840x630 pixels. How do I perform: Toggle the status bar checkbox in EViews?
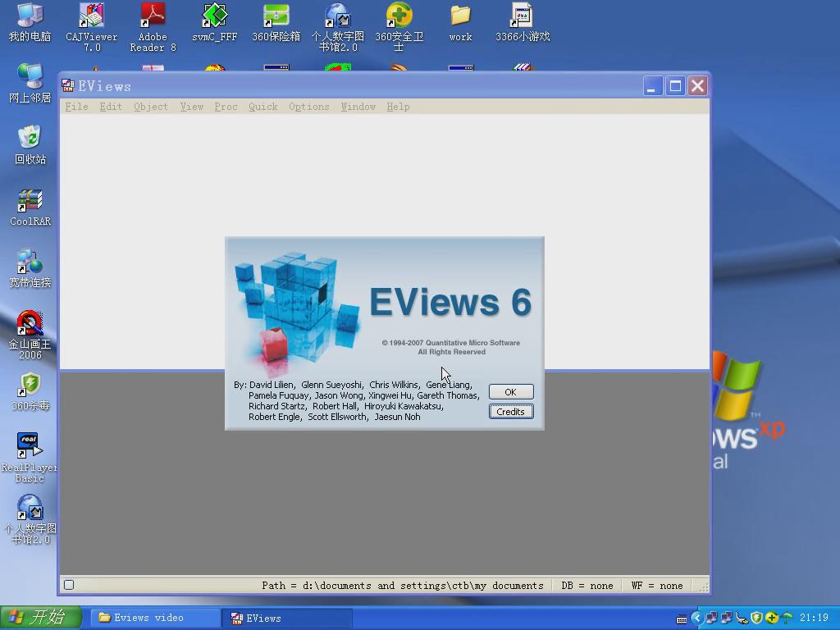pos(69,585)
